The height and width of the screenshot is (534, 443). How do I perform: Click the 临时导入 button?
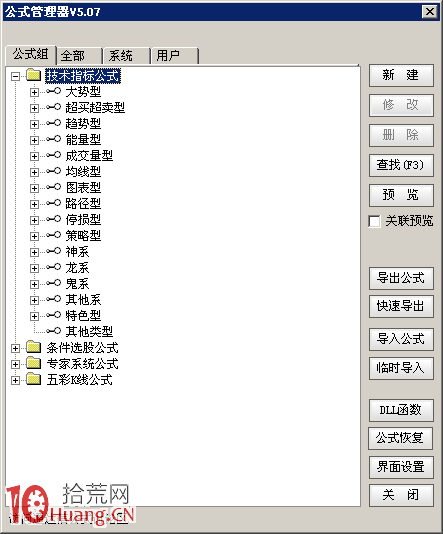pos(401,368)
